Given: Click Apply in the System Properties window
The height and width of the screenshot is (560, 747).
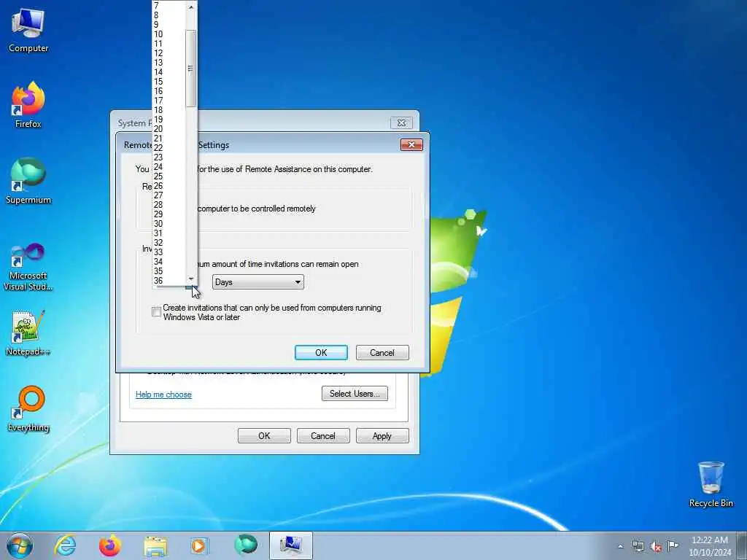Looking at the screenshot, I should [x=382, y=436].
